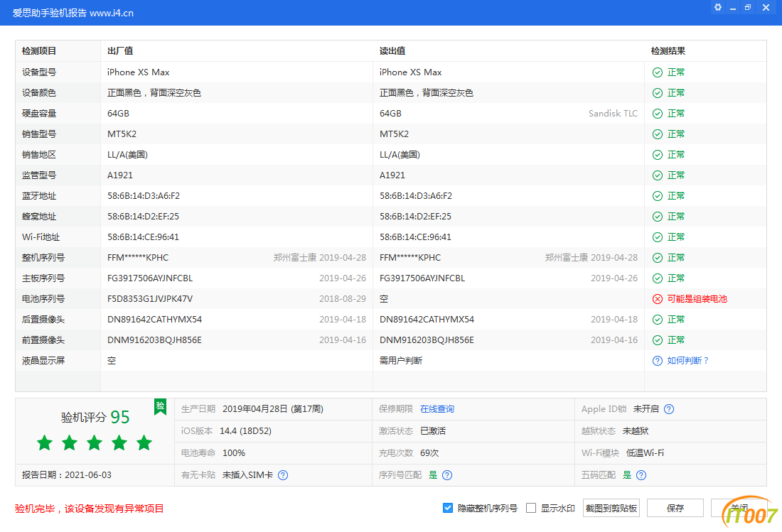The image size is (782, 532).
Task: Click red warning icon in 电池序列号 row
Action: [x=658, y=299]
